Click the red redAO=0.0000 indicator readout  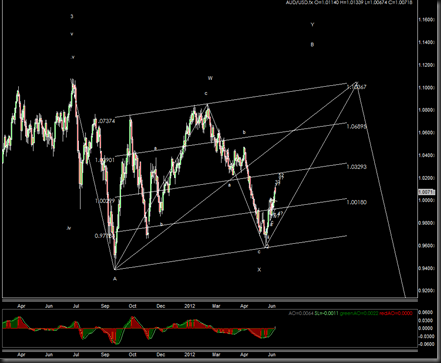pos(396,313)
